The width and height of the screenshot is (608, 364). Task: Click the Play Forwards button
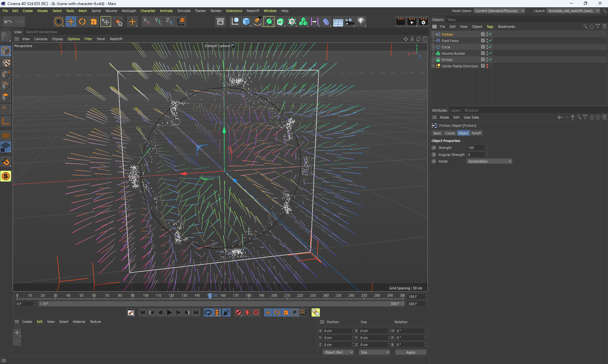pos(169,312)
